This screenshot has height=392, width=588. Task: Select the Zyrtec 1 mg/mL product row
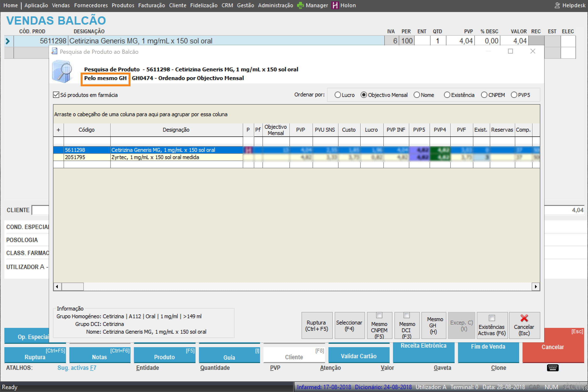[155, 157]
